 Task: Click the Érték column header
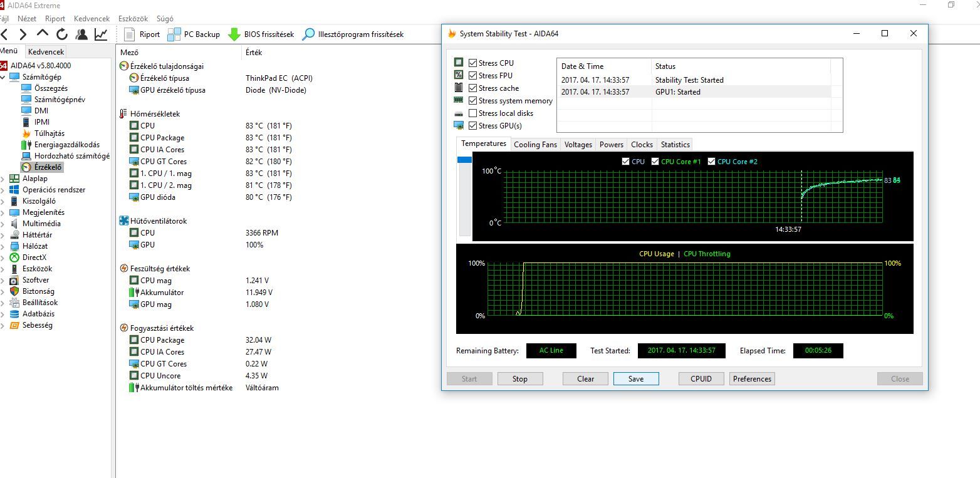254,53
